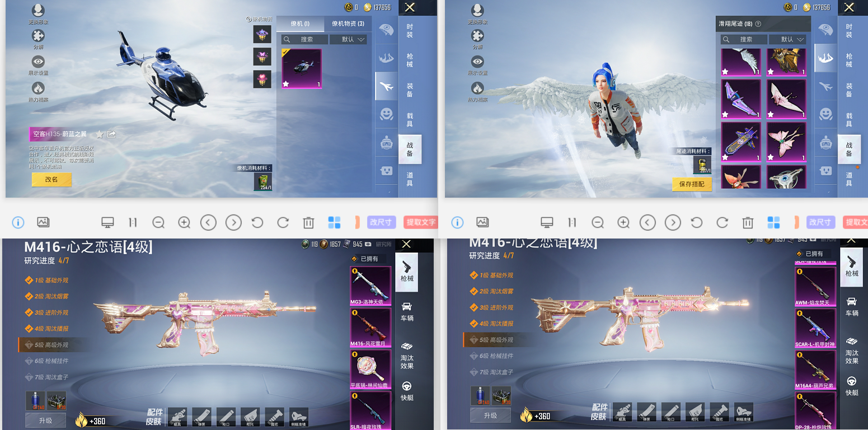Select 平底锅-林间仙鹿 skin thumbnail

[370, 370]
